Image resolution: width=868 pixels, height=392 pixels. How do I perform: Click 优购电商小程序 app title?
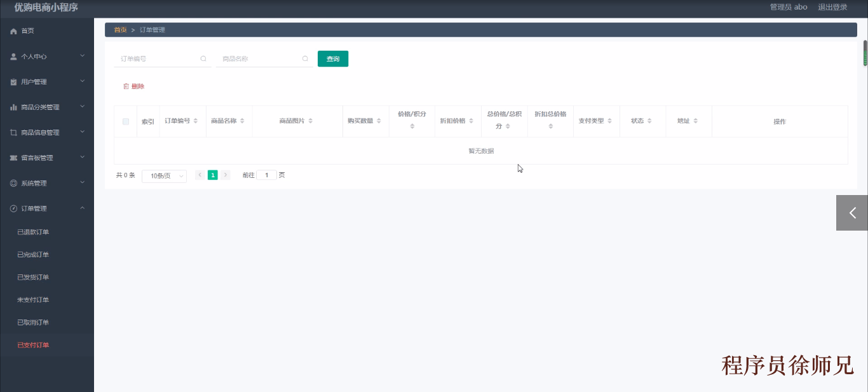46,8
